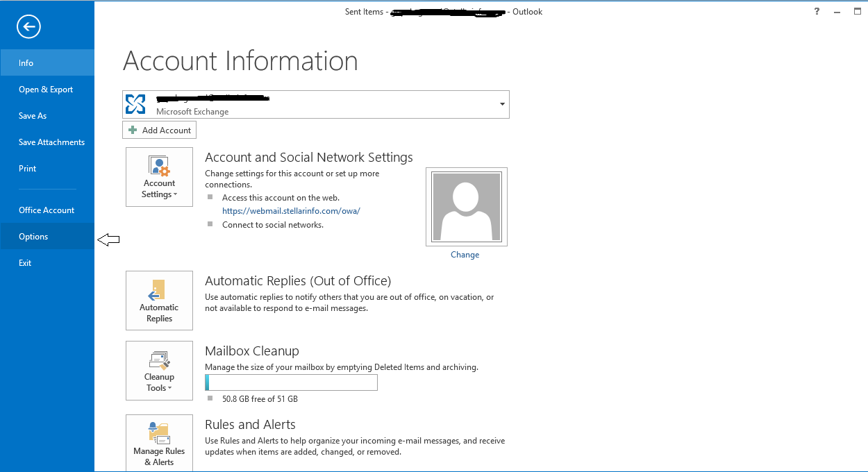Choose Save Attachments in sidebar

point(47,142)
